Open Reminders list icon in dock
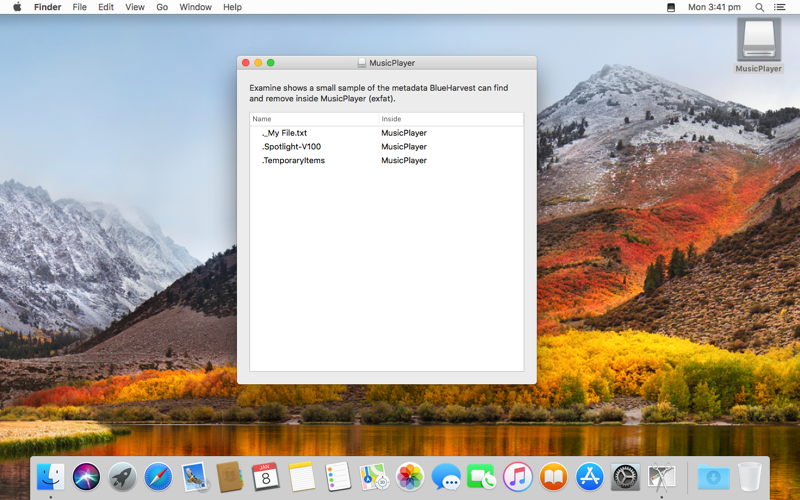The width and height of the screenshot is (800, 500). (x=338, y=477)
